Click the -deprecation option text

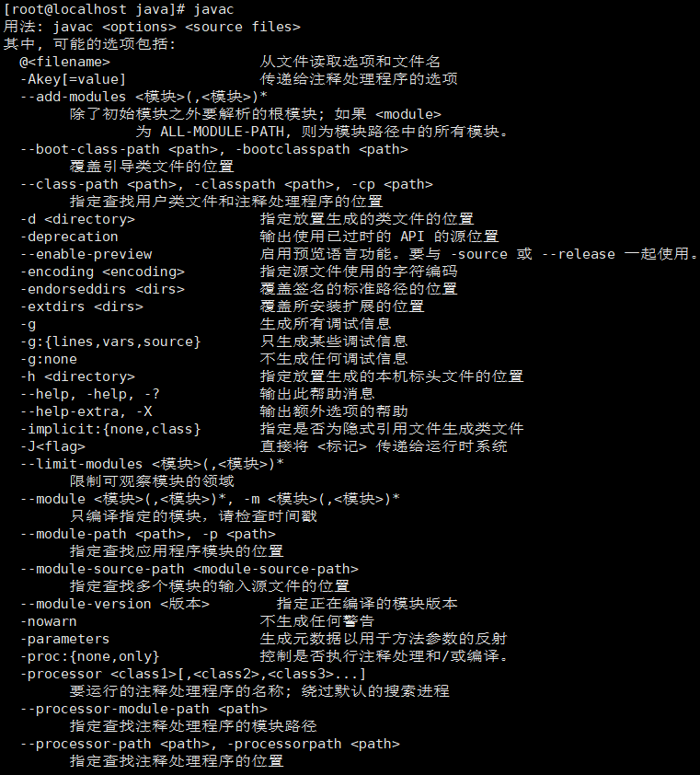point(69,237)
